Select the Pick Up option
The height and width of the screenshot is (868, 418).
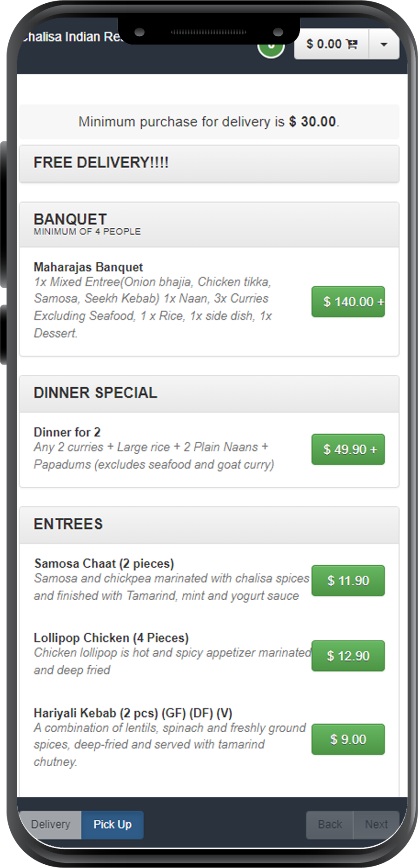pyautogui.click(x=113, y=824)
